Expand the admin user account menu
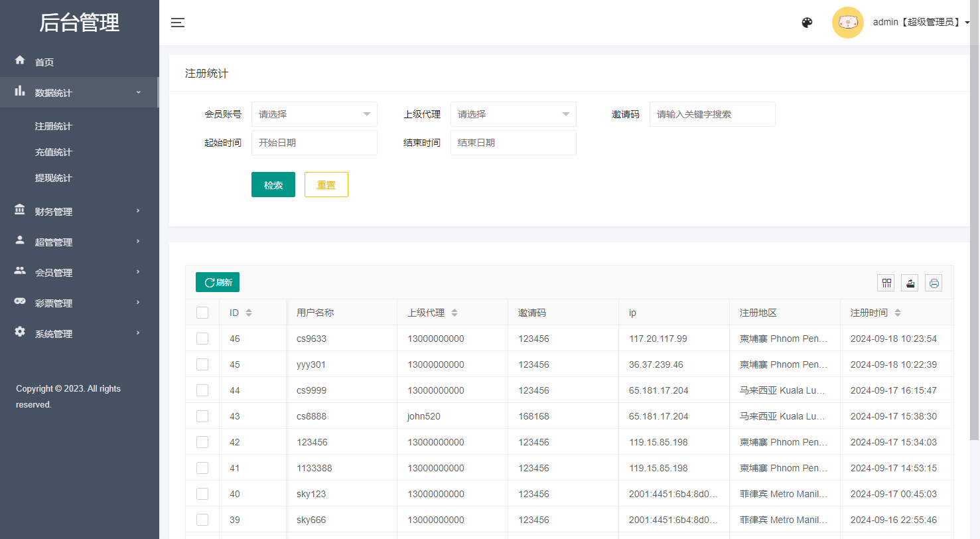The image size is (980, 539). coord(921,23)
